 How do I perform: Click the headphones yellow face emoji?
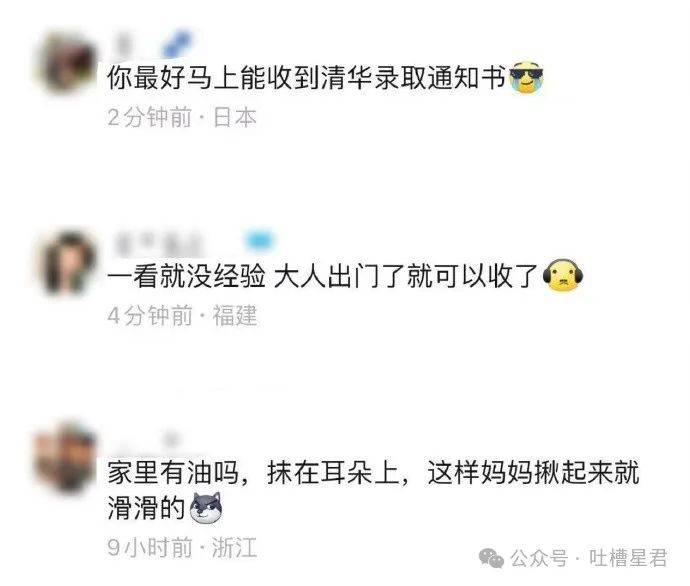click(563, 276)
